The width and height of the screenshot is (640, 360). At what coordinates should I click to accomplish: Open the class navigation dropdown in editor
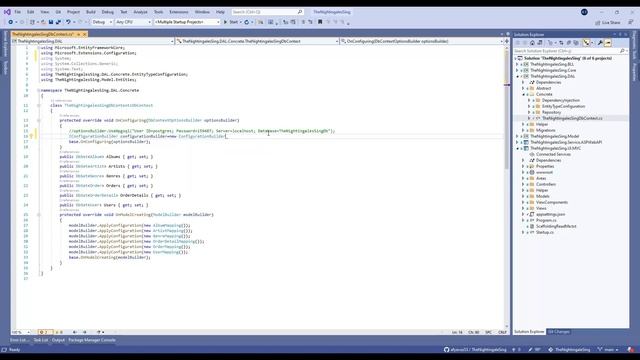coord(257,41)
